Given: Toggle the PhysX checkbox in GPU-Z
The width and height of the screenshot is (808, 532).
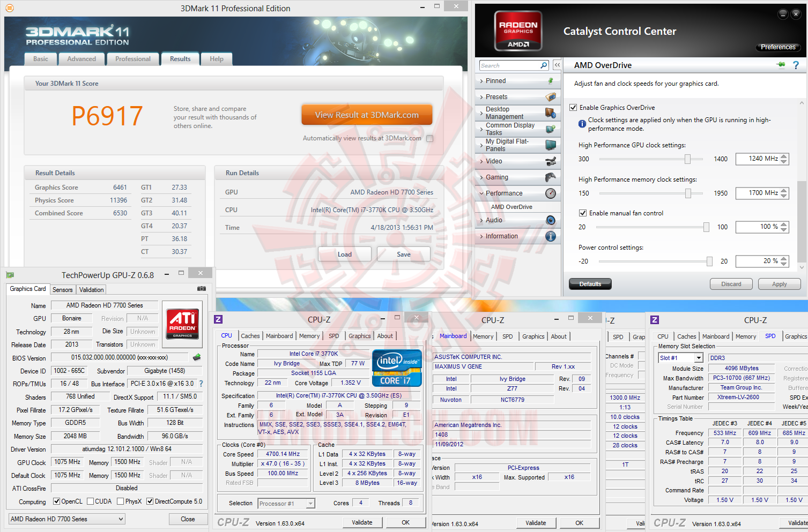Looking at the screenshot, I should [x=120, y=501].
